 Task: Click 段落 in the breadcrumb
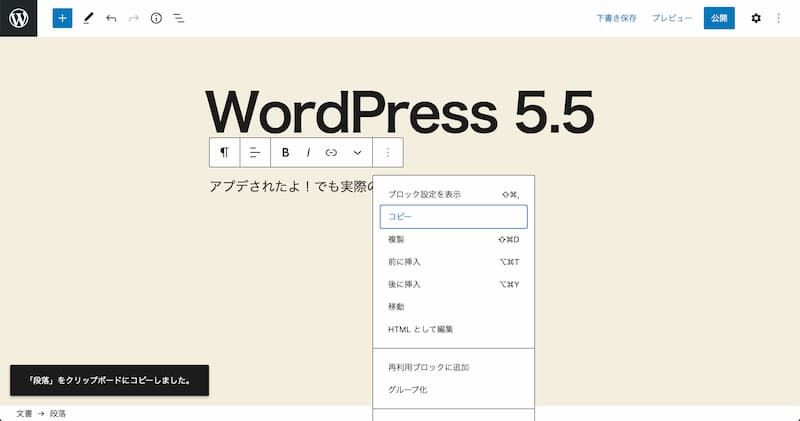click(x=58, y=413)
